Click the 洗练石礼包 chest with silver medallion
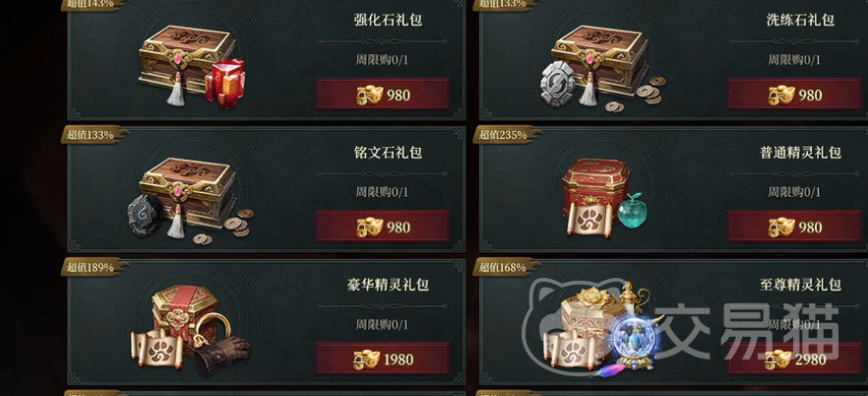 click(603, 68)
